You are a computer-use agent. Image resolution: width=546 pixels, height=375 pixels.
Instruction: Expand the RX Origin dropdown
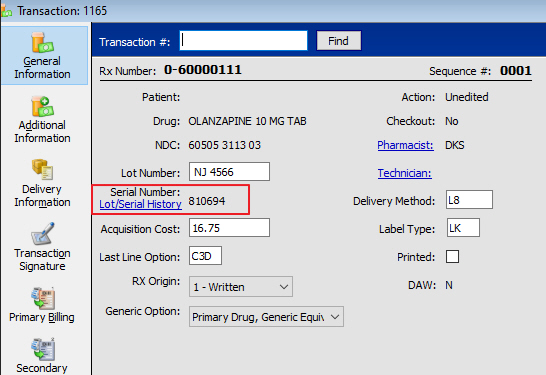pyautogui.click(x=241, y=287)
